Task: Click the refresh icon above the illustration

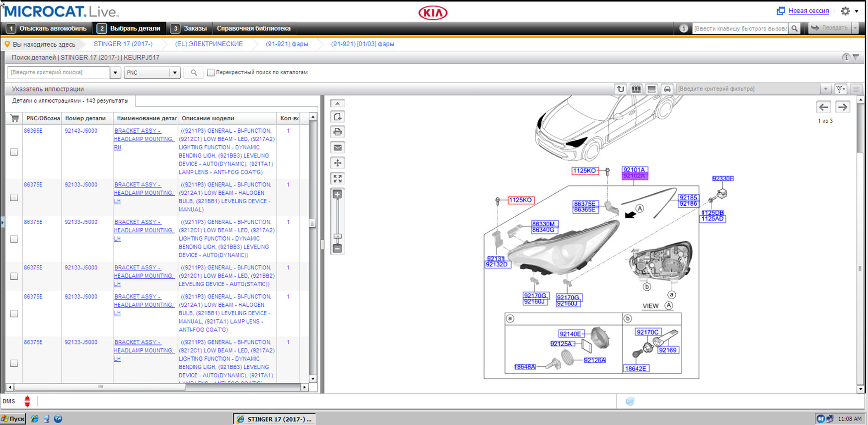Action: [620, 89]
